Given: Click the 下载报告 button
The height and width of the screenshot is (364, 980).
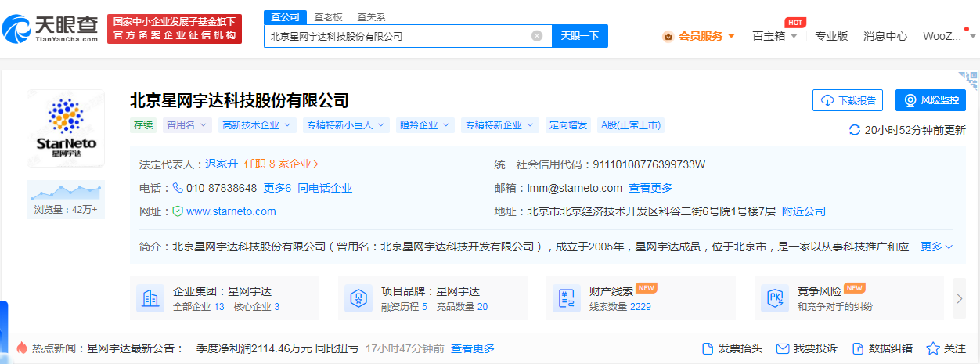Looking at the screenshot, I should tap(848, 101).
